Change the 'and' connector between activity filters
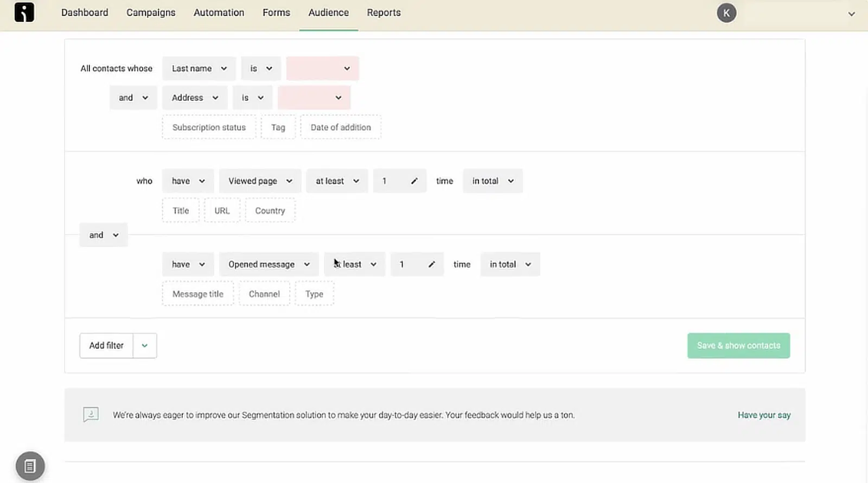The width and height of the screenshot is (868, 483). coord(104,235)
